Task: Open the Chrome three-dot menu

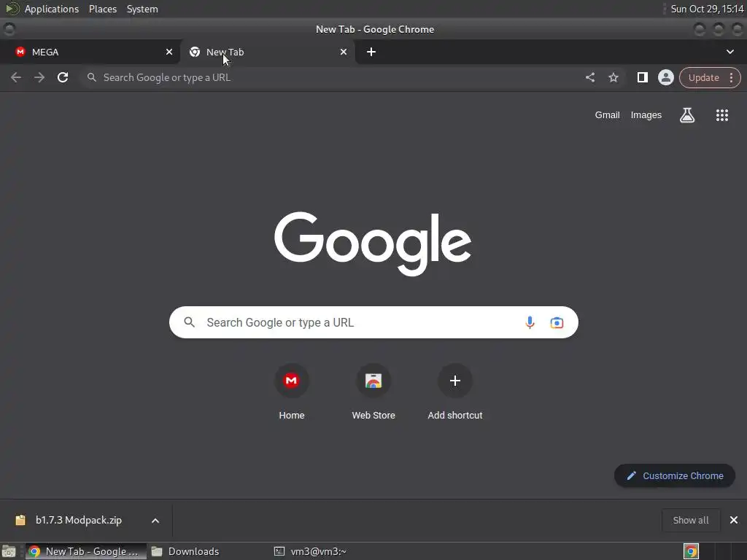Action: (731, 77)
